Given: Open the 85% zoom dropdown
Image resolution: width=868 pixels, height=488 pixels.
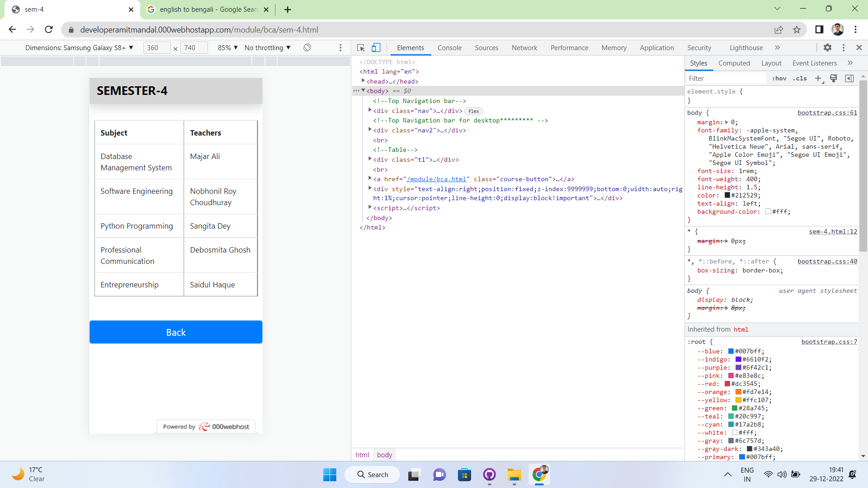Looking at the screenshot, I should pyautogui.click(x=228, y=47).
